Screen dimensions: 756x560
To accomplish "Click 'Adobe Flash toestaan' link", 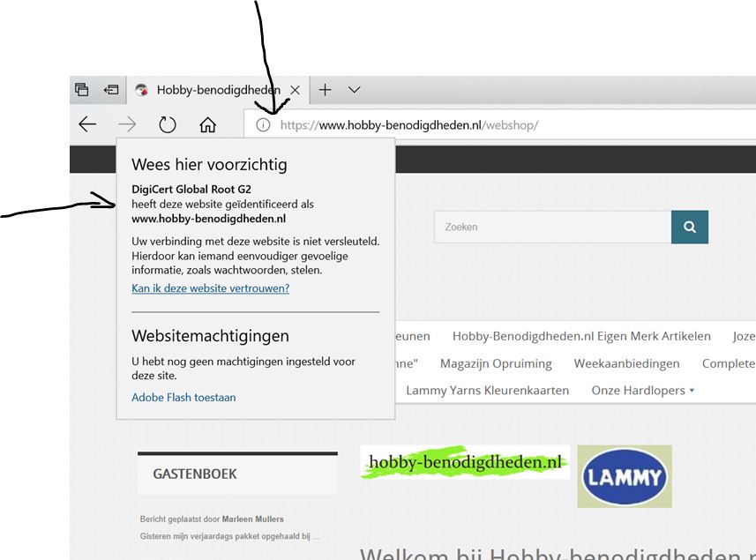I will 183,398.
